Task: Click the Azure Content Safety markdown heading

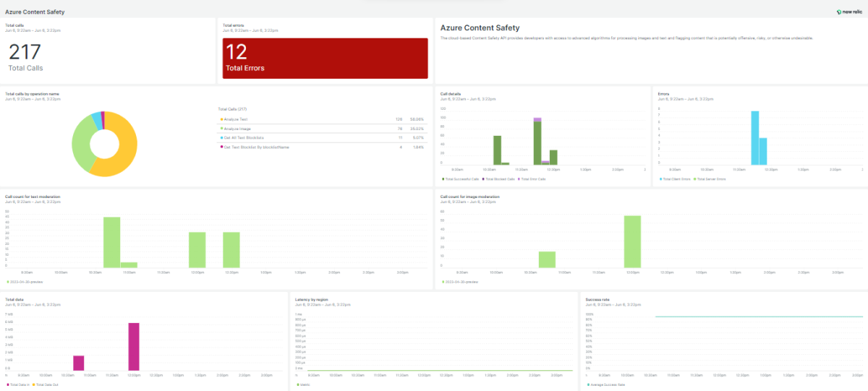Action: 480,28
